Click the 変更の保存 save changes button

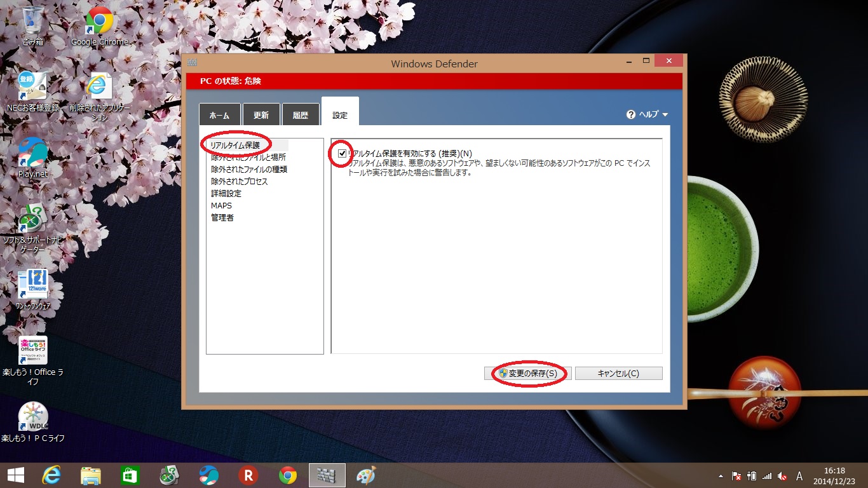[528, 374]
